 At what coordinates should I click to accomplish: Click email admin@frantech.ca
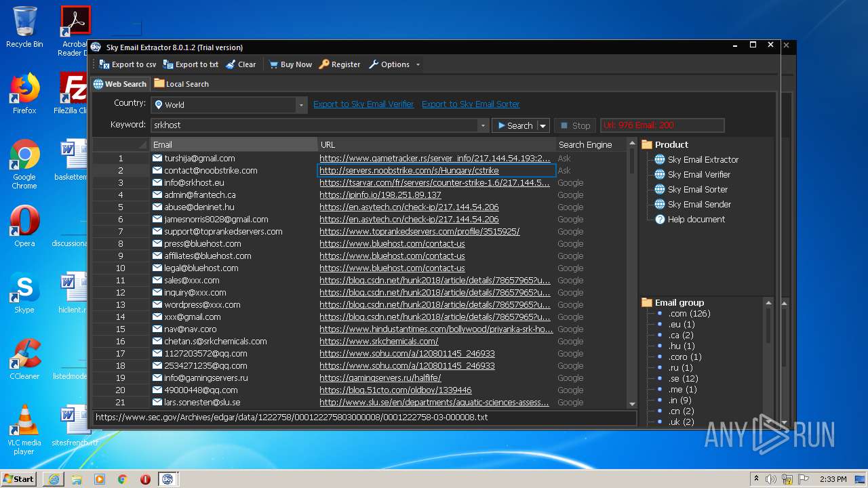coord(200,195)
